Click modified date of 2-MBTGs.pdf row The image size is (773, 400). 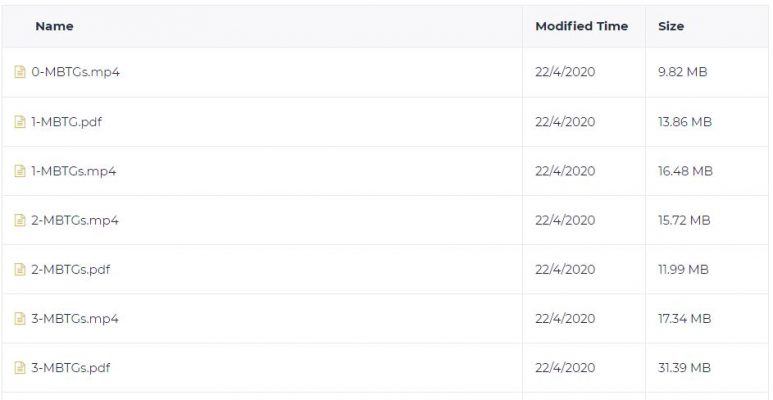(x=565, y=269)
